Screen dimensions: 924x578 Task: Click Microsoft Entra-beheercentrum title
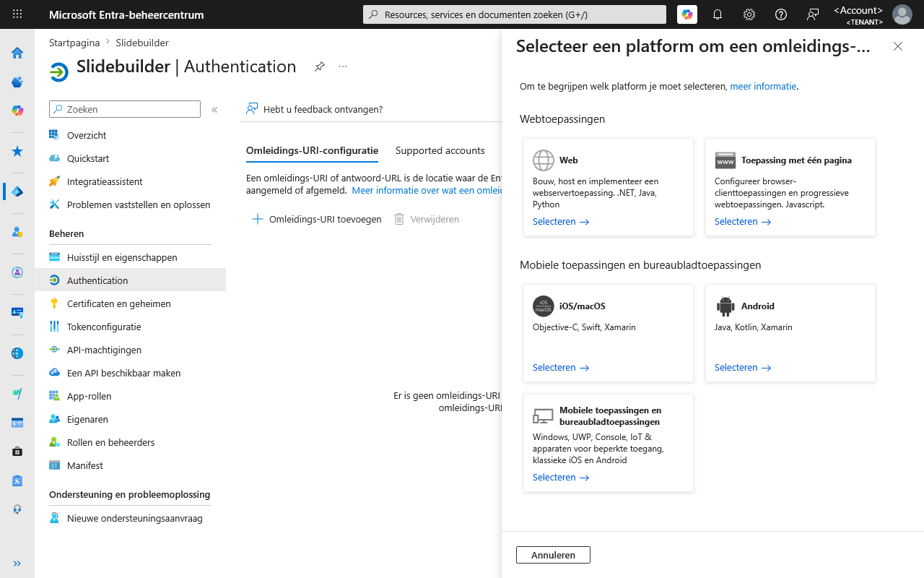click(x=126, y=14)
